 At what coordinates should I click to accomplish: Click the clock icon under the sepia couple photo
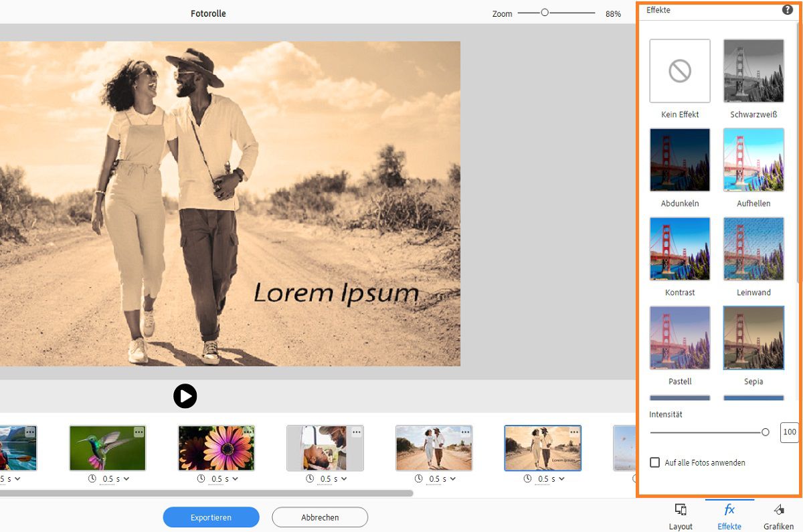(x=527, y=478)
